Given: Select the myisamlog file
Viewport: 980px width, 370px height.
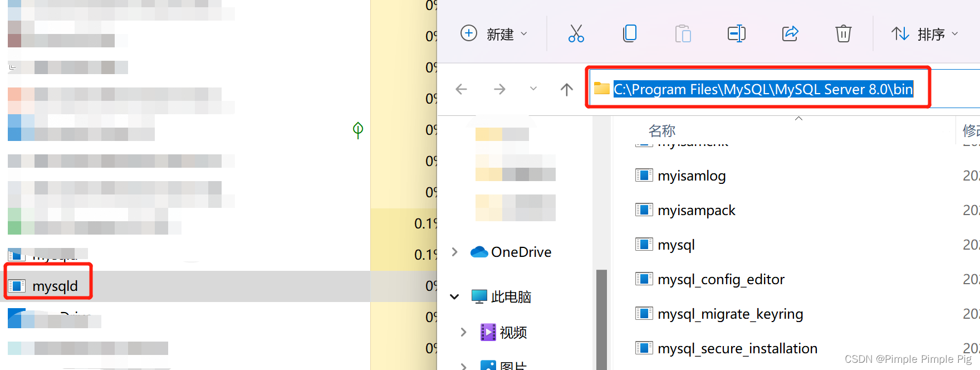Looking at the screenshot, I should (x=691, y=176).
